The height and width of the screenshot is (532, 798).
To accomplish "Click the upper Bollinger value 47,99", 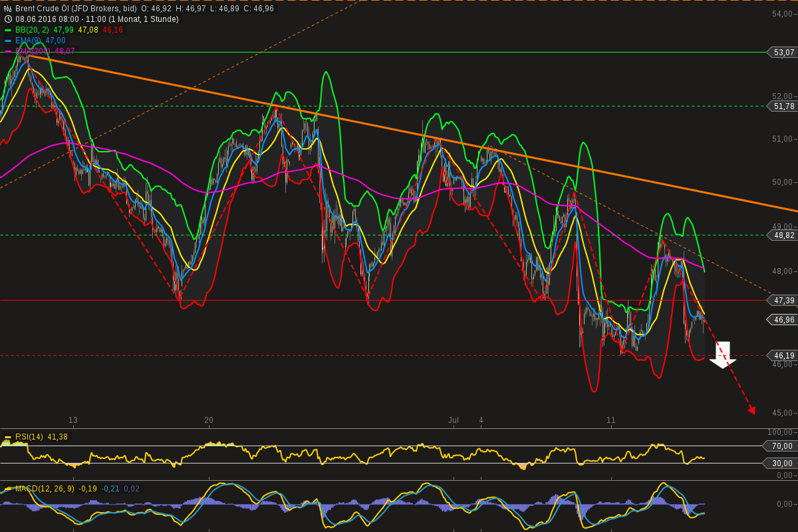I will (x=63, y=30).
